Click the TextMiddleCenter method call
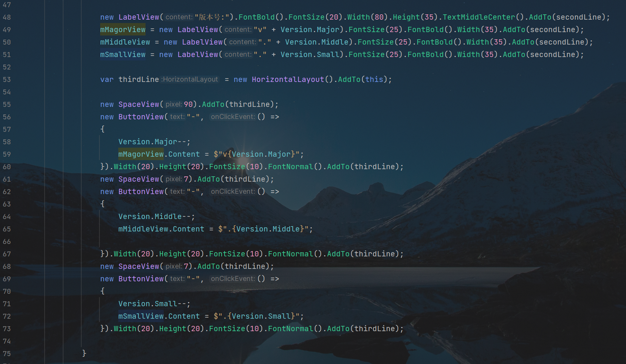This screenshot has height=364, width=626. pyautogui.click(x=479, y=17)
